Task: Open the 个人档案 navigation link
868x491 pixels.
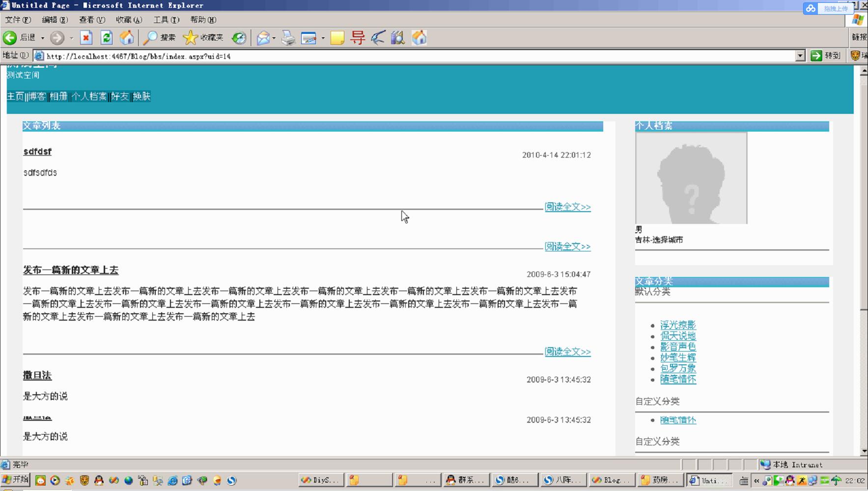Action: point(89,96)
